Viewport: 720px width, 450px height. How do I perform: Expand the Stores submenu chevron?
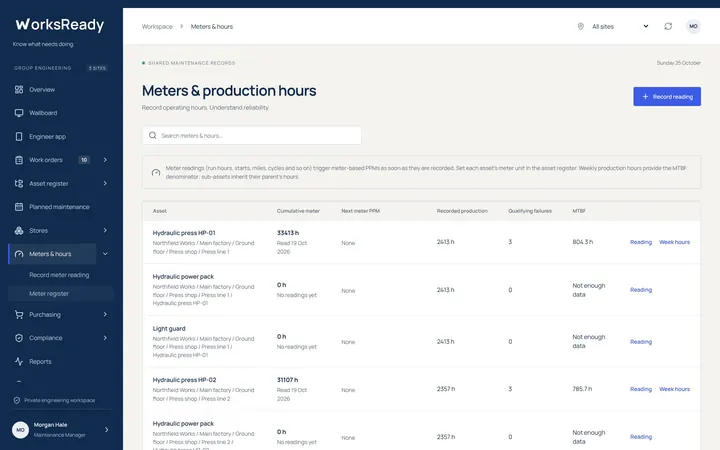(x=105, y=231)
